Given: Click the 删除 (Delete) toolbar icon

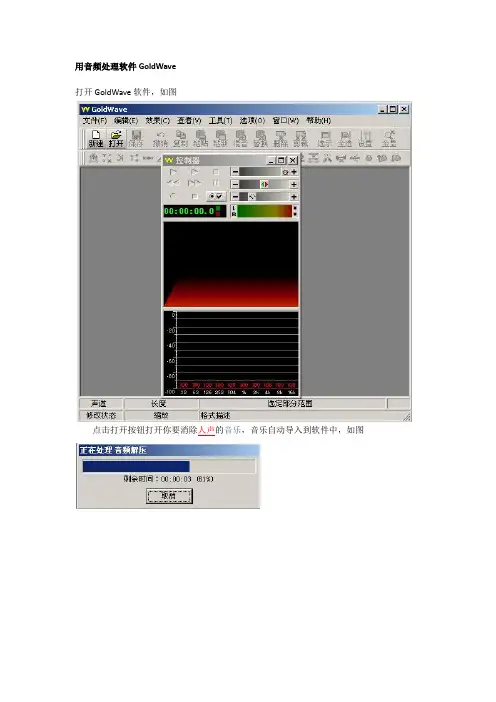Looking at the screenshot, I should 281,138.
